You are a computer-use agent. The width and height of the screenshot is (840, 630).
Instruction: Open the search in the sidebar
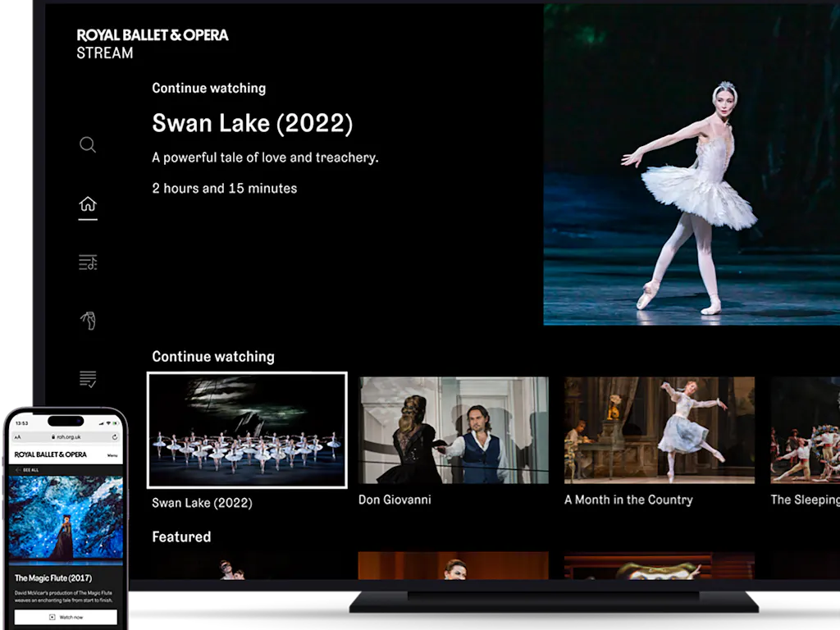click(x=88, y=144)
